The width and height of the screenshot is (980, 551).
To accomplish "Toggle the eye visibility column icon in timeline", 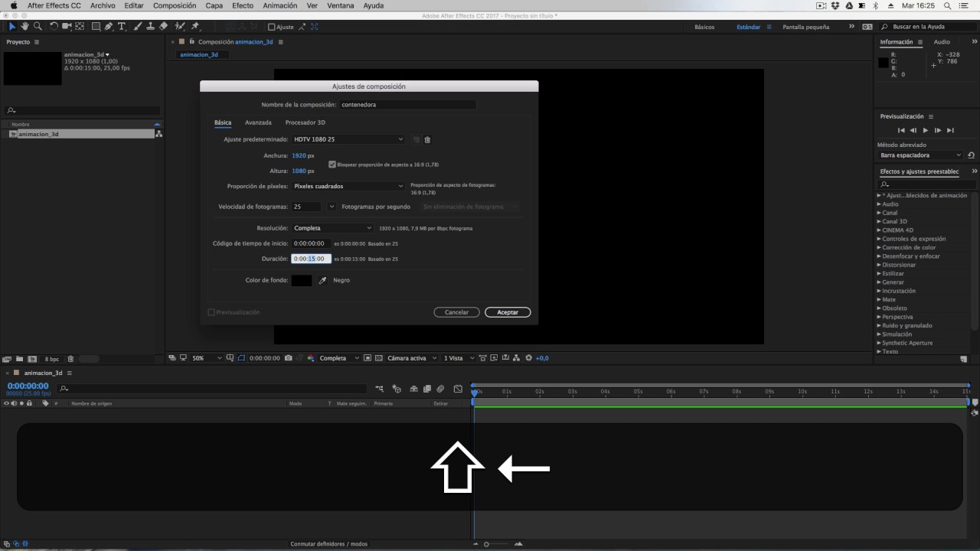I will click(x=7, y=403).
